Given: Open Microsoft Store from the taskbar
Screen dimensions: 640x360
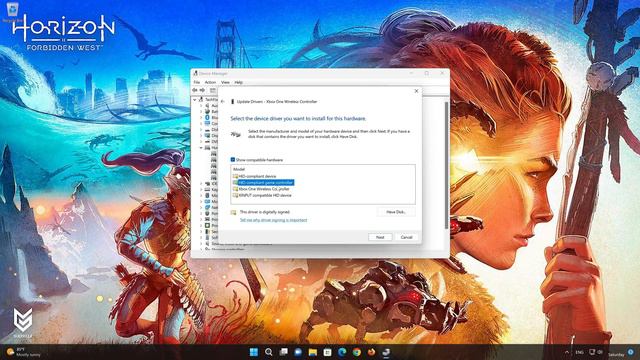Looking at the screenshot, I should (327, 352).
